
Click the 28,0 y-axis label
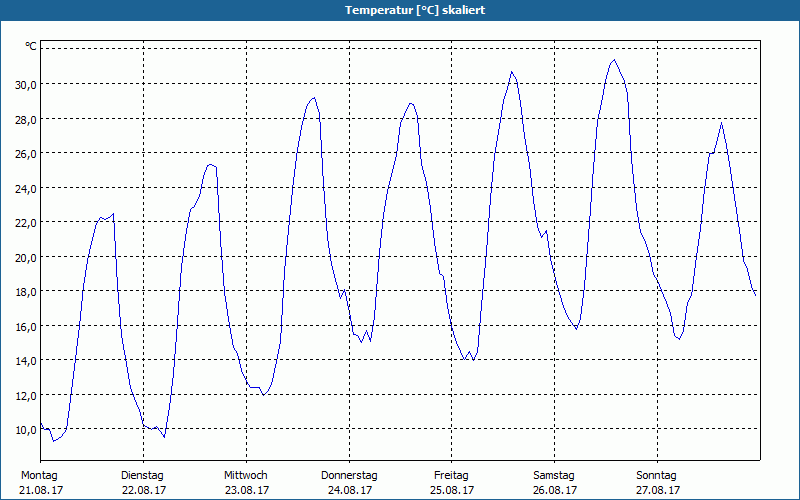(x=26, y=119)
